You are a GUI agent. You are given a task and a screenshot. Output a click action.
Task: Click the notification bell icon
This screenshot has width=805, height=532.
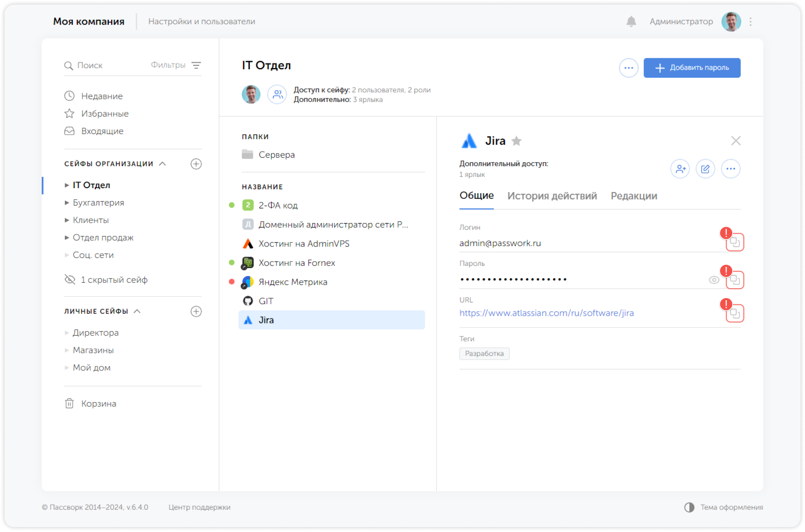point(631,22)
